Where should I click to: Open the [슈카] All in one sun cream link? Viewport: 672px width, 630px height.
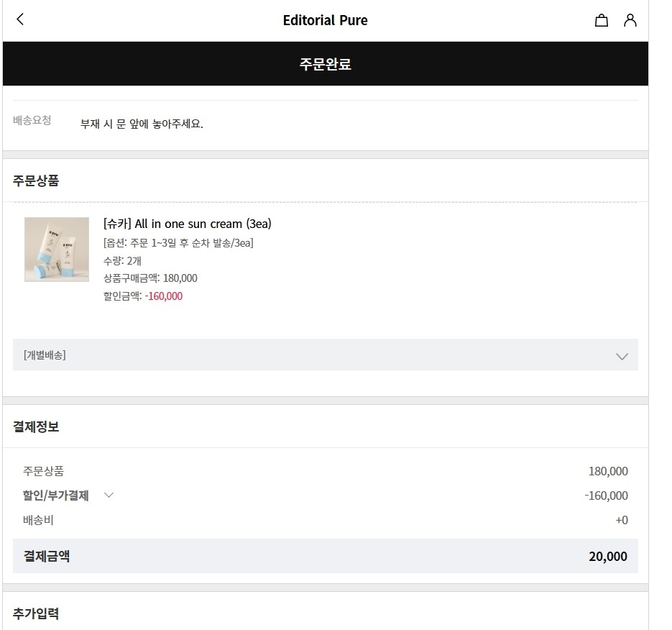click(188, 224)
